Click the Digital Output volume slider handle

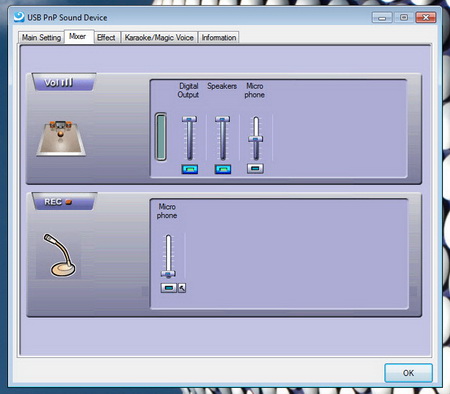pyautogui.click(x=189, y=119)
